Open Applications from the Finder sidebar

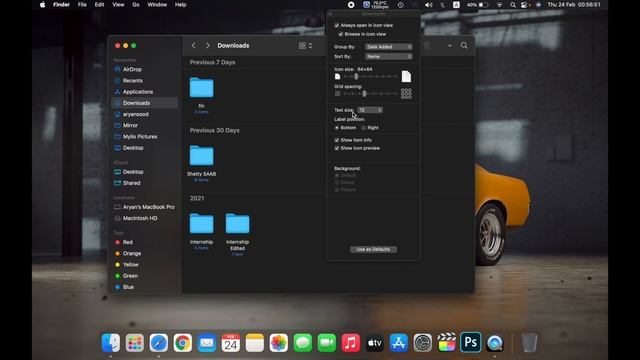(x=138, y=92)
